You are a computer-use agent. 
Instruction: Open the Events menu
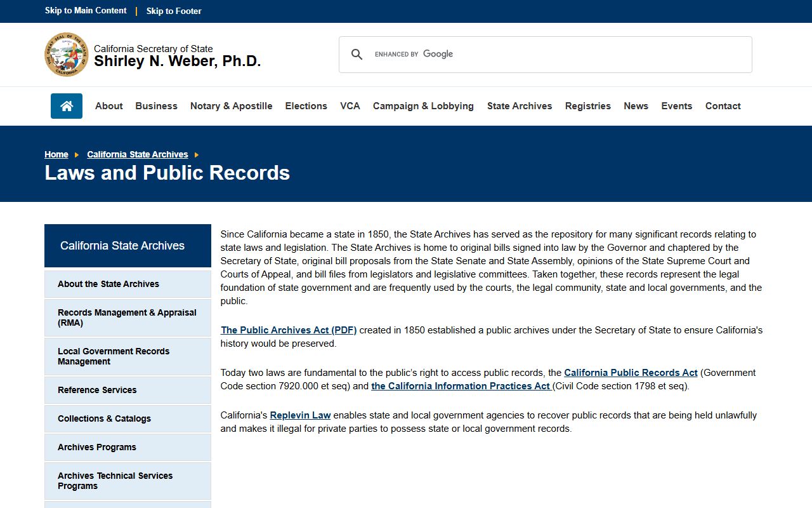tap(677, 106)
